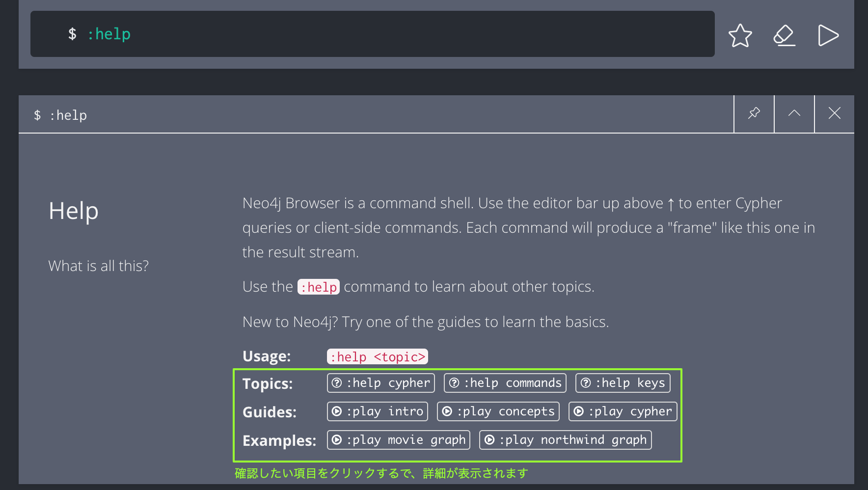This screenshot has height=490, width=868.
Task: Click the frame title "$ :help"
Action: (x=60, y=115)
